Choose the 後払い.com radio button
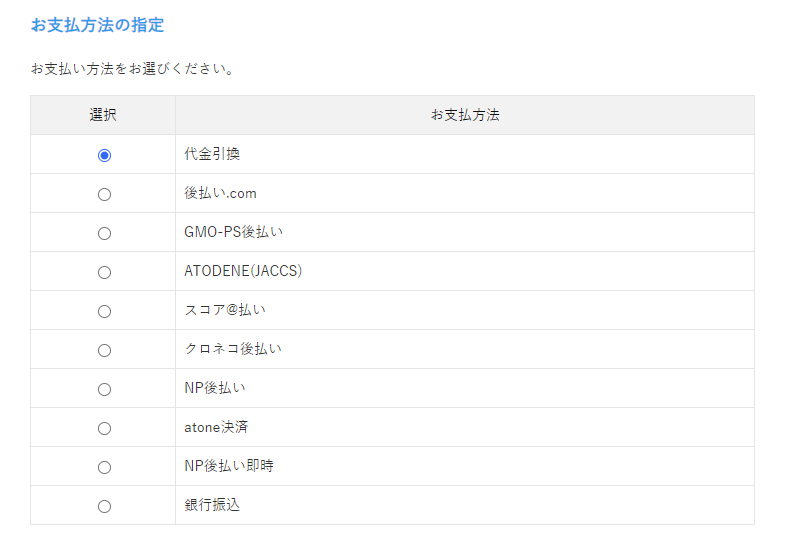The width and height of the screenshot is (790, 558). (x=104, y=194)
